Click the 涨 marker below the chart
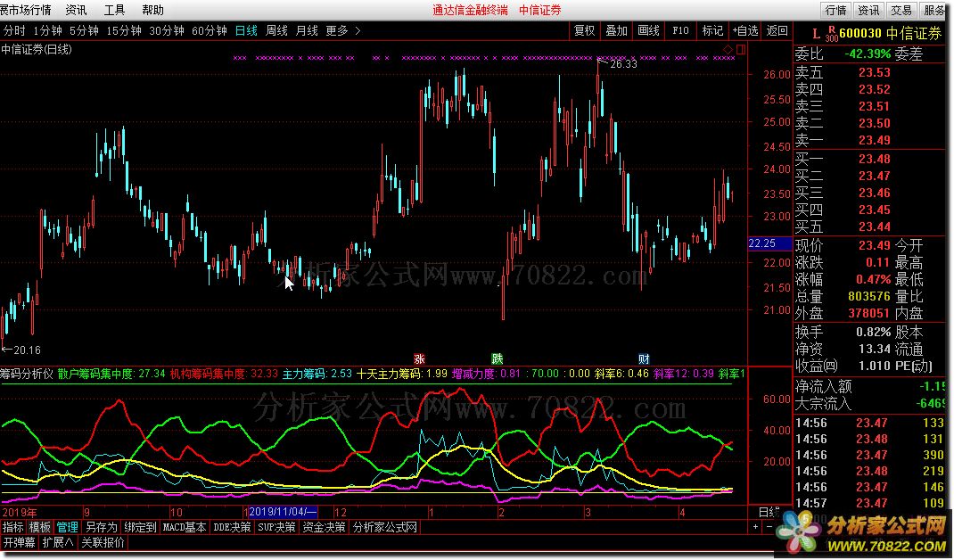The width and height of the screenshot is (954, 560). pos(419,359)
